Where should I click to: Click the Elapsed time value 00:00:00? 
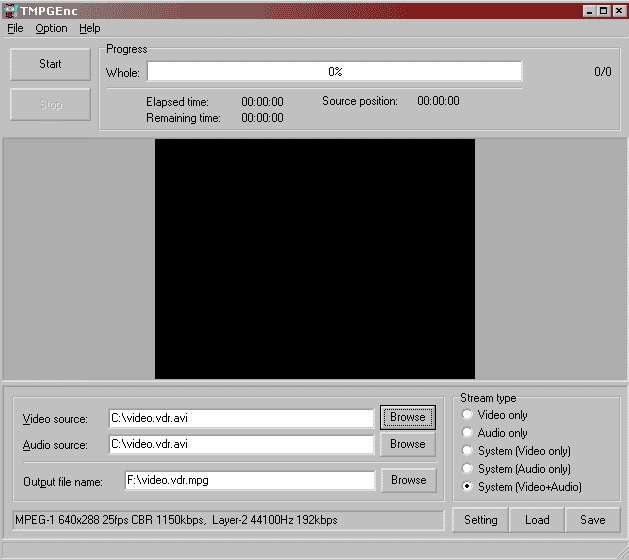262,102
